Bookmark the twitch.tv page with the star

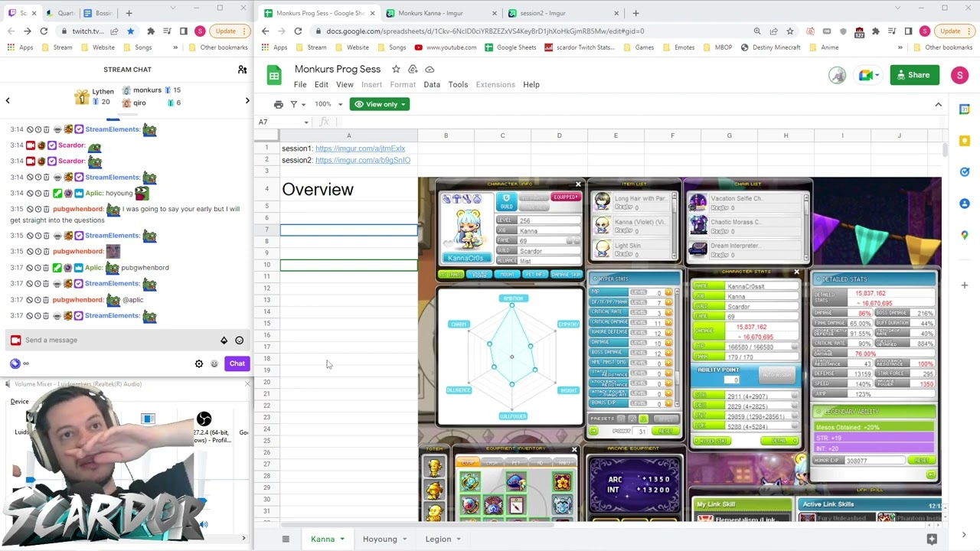[130, 31]
